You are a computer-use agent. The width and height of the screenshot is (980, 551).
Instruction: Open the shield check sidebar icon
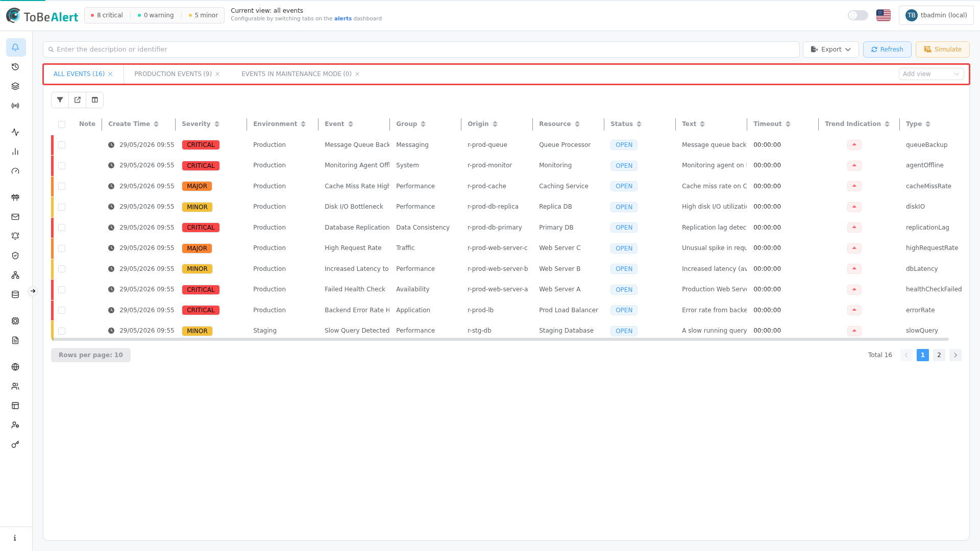15,256
